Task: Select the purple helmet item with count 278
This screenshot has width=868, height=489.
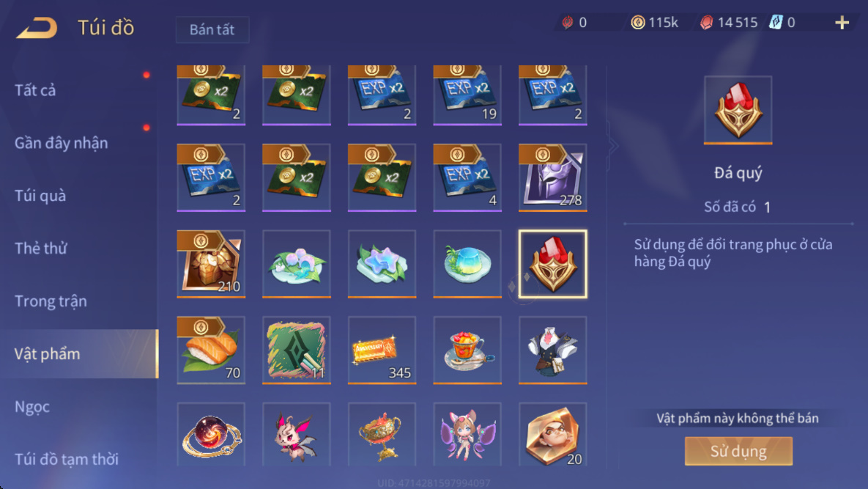Action: tap(552, 177)
